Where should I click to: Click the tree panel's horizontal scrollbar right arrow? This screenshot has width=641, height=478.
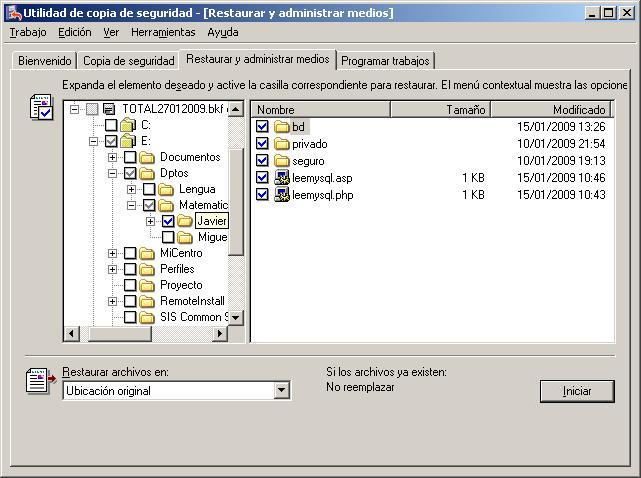pyautogui.click(x=221, y=334)
